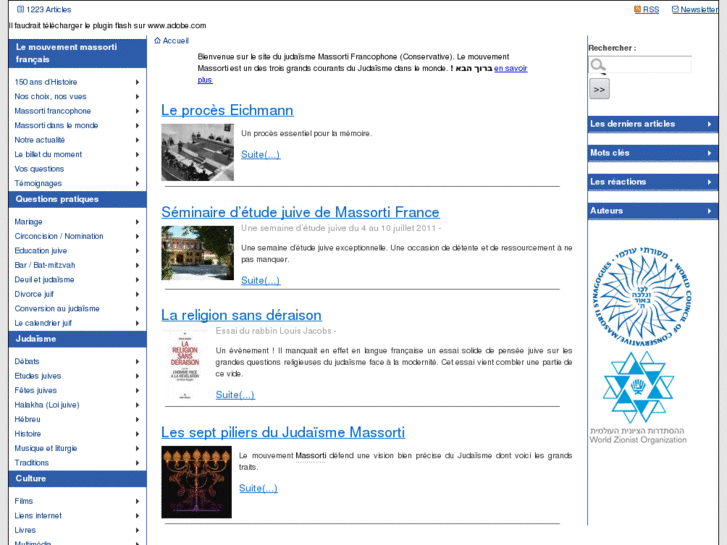Expand the Mariage submenu arrow
This screenshot has width=727, height=545.
pos(137,222)
